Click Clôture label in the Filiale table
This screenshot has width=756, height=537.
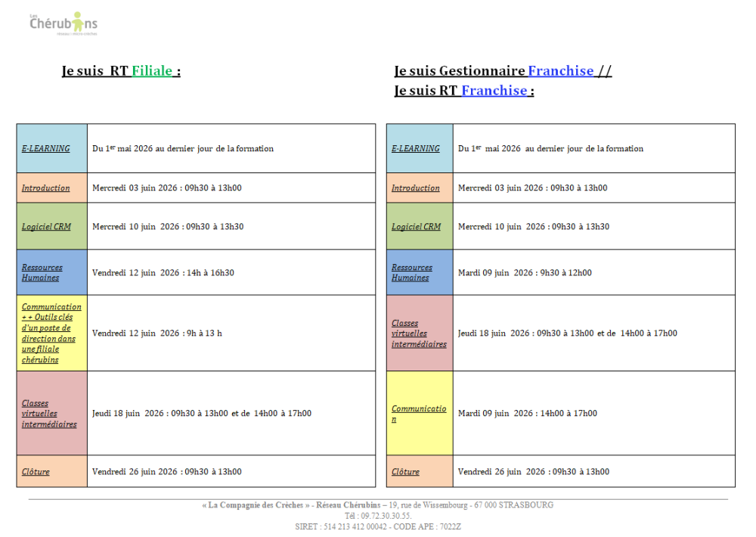(x=36, y=472)
